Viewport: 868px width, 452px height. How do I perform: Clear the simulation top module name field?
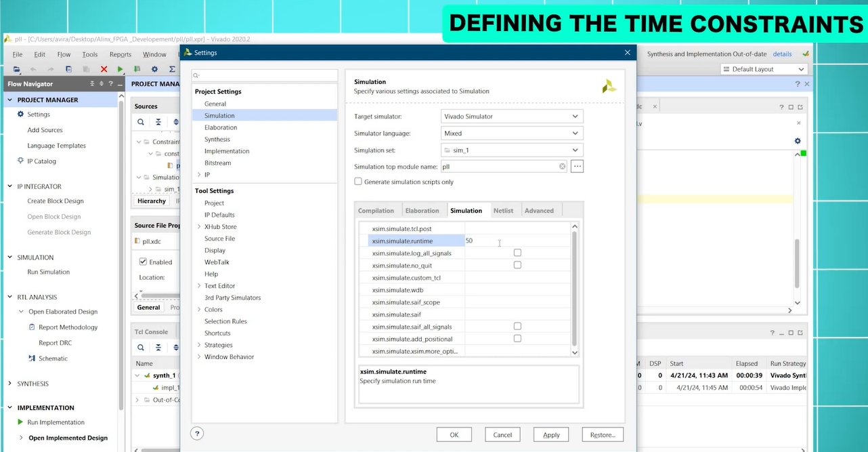[562, 167]
